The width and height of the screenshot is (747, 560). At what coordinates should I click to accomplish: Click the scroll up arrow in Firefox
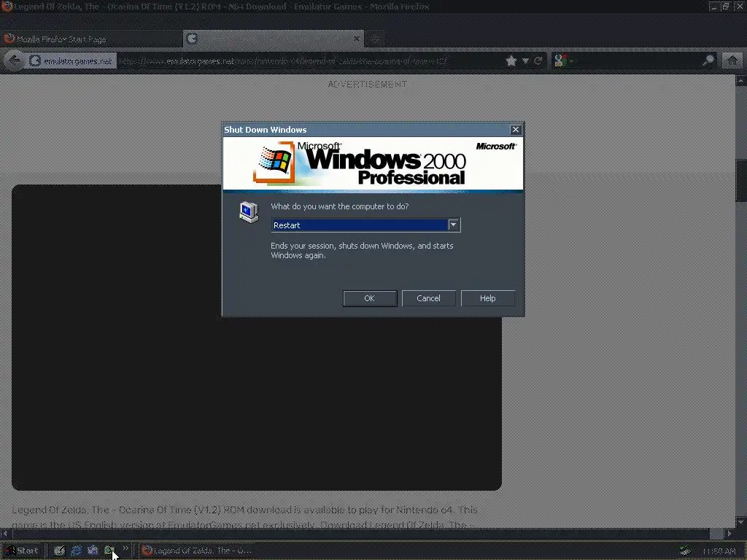tap(741, 81)
